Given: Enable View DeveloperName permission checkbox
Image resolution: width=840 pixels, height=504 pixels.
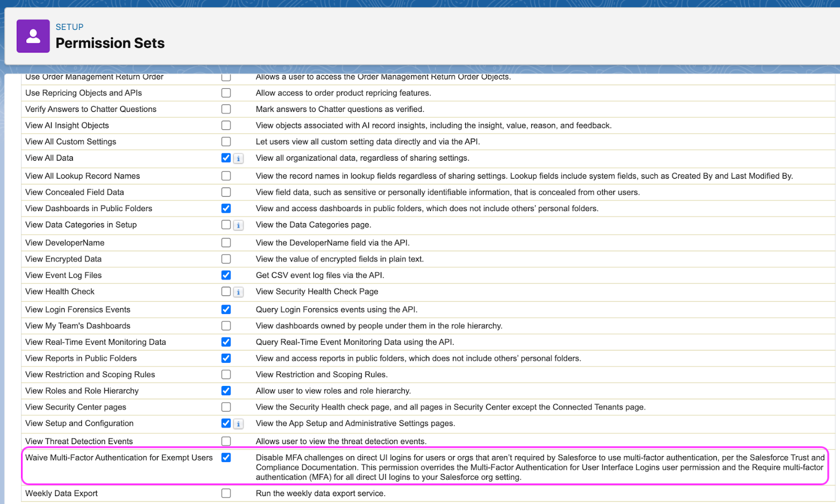Looking at the screenshot, I should [x=226, y=243].
